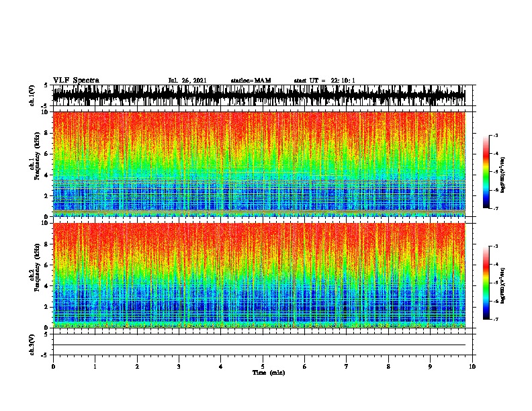Click the ch.2 frequency axis "6" tick label
This screenshot has width=532, height=411.
(47, 265)
